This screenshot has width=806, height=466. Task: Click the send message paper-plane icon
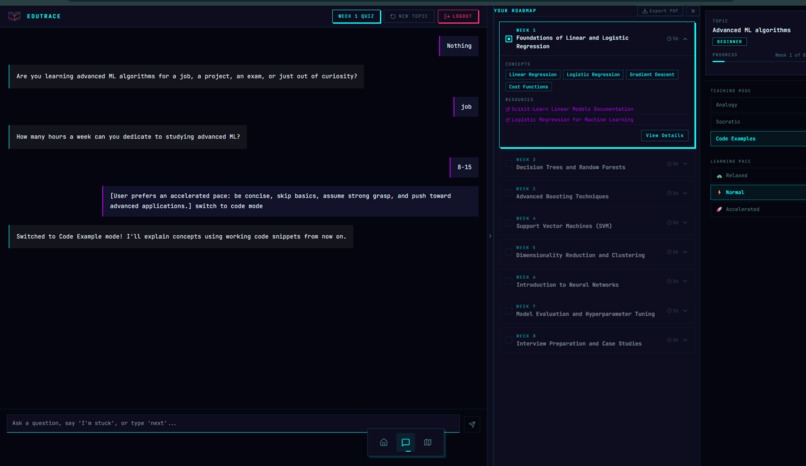click(472, 424)
